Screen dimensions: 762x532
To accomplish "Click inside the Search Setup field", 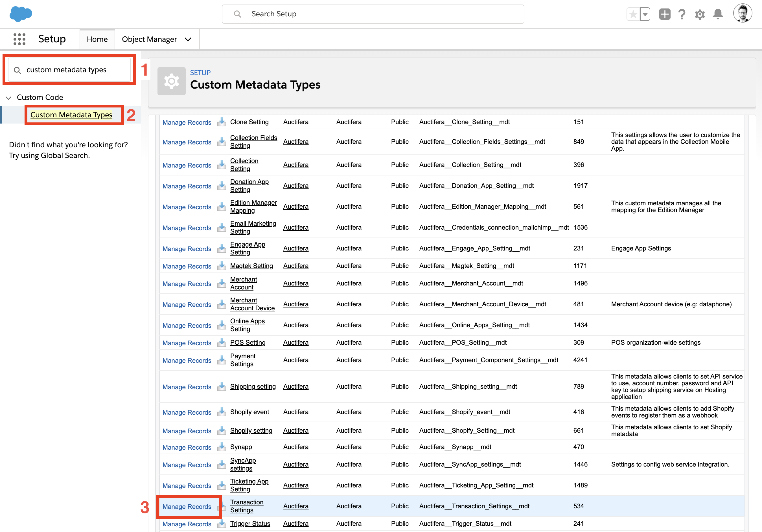I will point(372,14).
